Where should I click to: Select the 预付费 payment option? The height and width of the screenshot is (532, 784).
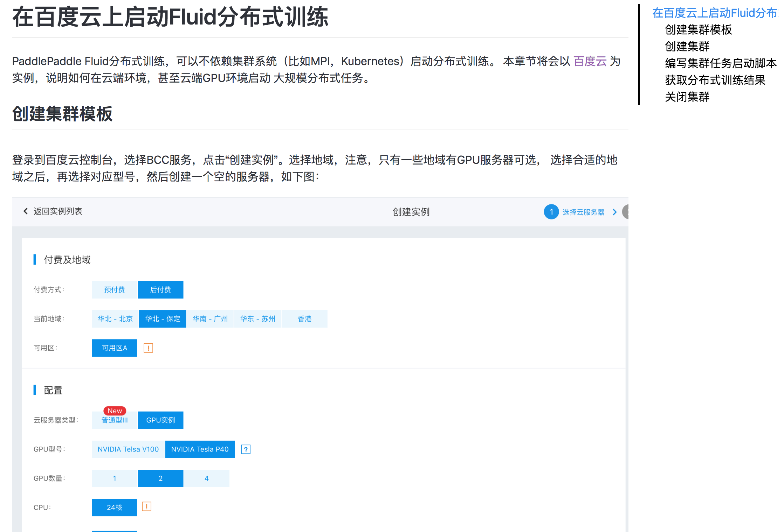(x=115, y=290)
